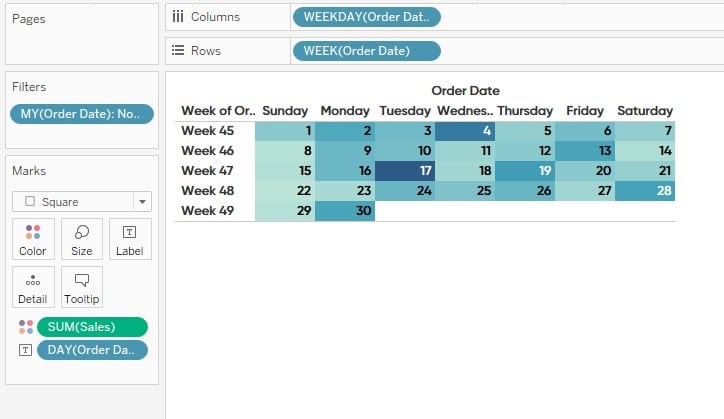The width and height of the screenshot is (724, 419).
Task: Select the DAY(Order Date) marks pill
Action: pos(92,350)
